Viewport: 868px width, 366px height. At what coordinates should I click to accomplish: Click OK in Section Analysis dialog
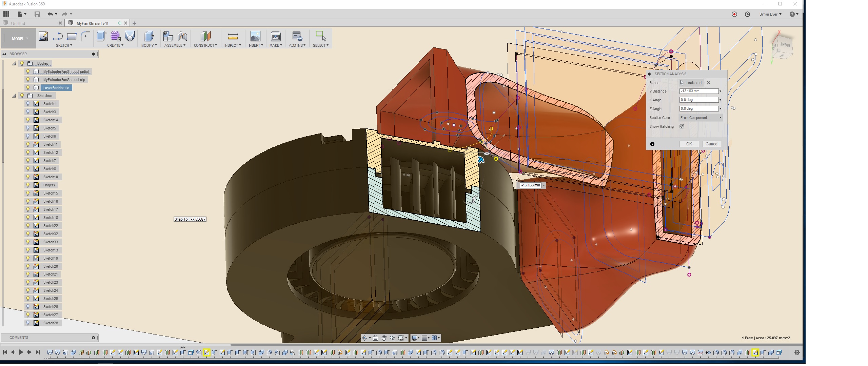point(689,144)
